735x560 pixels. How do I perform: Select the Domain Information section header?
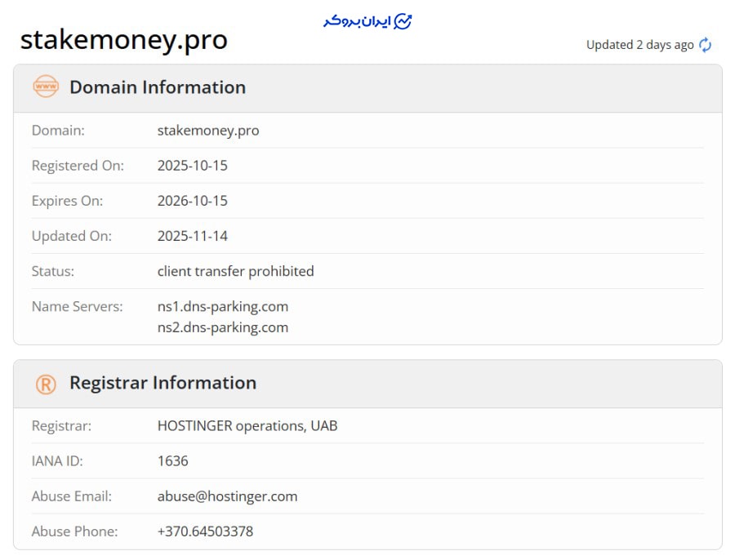(157, 87)
